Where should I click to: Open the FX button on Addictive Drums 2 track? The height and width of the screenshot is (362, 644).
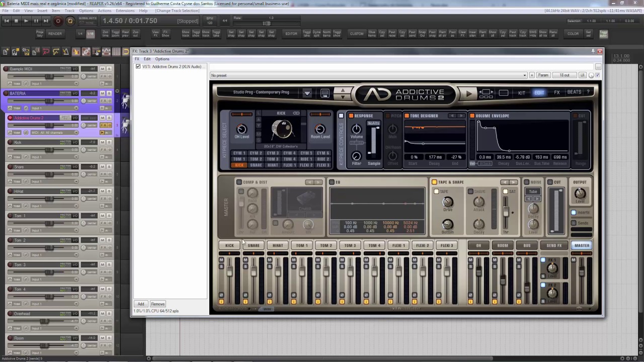tap(103, 125)
